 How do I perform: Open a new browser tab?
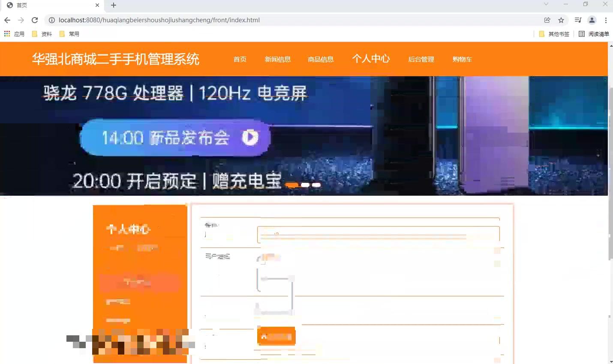pyautogui.click(x=113, y=5)
